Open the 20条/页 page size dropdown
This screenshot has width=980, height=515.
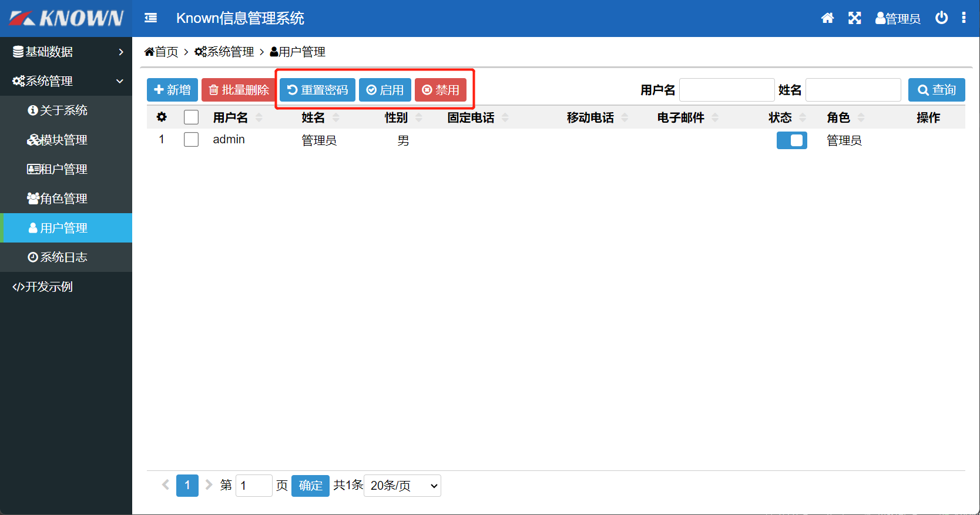pos(402,486)
